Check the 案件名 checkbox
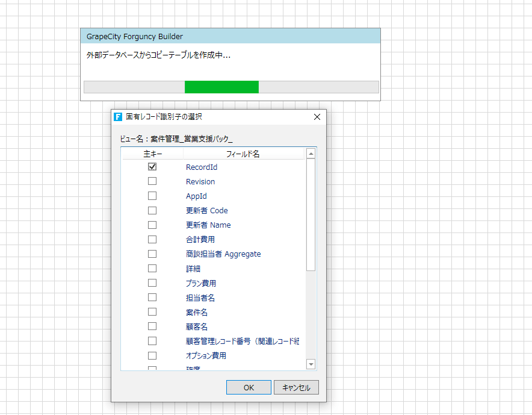Viewport: 532px width, 415px height. click(152, 312)
